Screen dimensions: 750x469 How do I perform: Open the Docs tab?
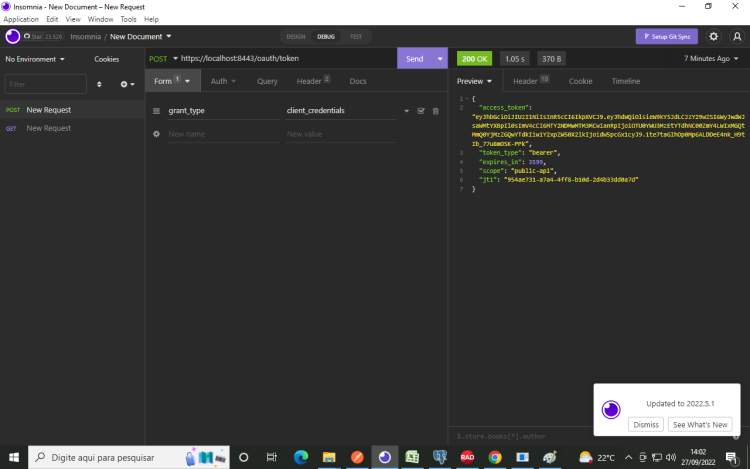click(x=358, y=81)
